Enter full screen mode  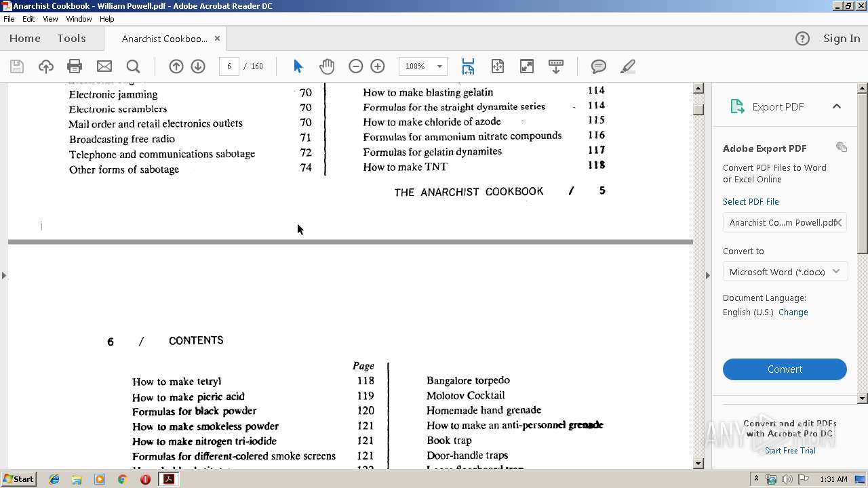click(x=526, y=66)
